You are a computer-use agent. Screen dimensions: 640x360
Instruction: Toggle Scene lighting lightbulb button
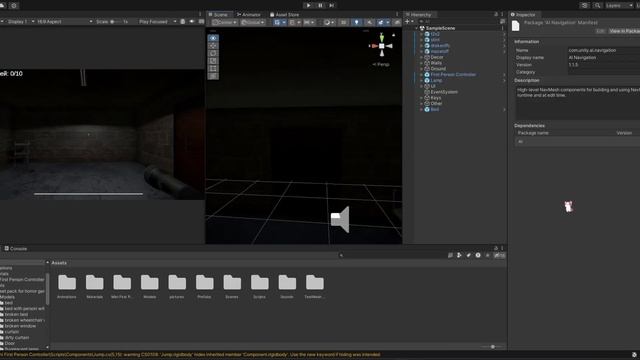point(356,22)
